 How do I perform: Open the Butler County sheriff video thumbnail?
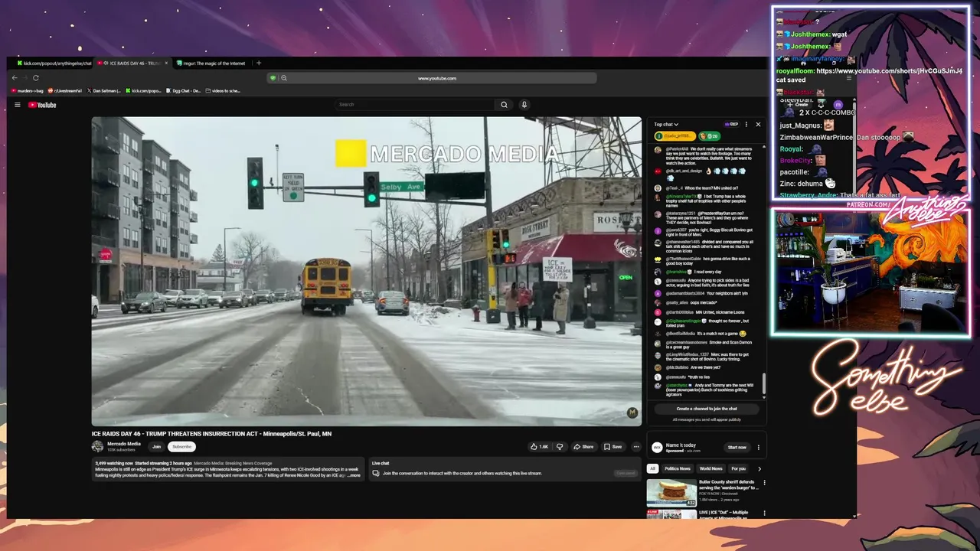pos(671,492)
